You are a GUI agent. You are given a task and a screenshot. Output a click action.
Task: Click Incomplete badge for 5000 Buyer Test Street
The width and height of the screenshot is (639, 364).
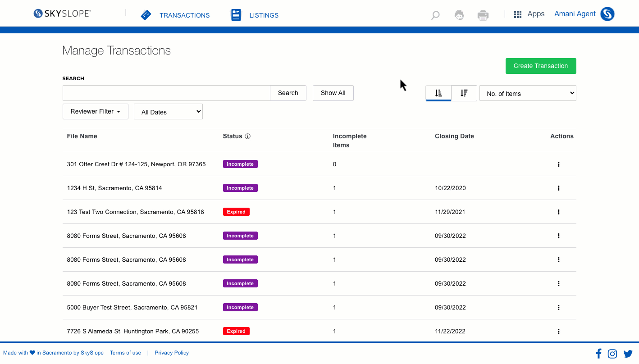click(x=240, y=307)
